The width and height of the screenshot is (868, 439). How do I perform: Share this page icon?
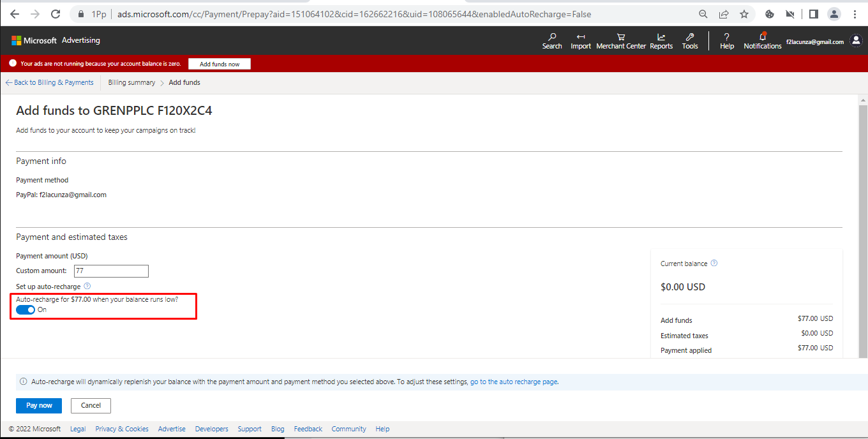pos(724,14)
